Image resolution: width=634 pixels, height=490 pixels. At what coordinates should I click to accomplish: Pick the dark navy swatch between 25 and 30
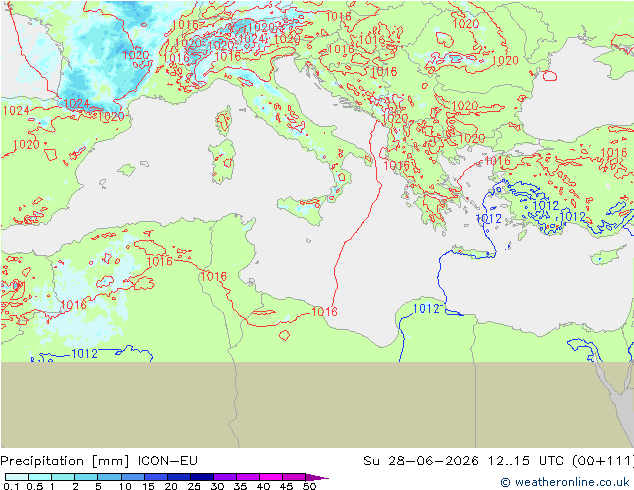coord(202,477)
